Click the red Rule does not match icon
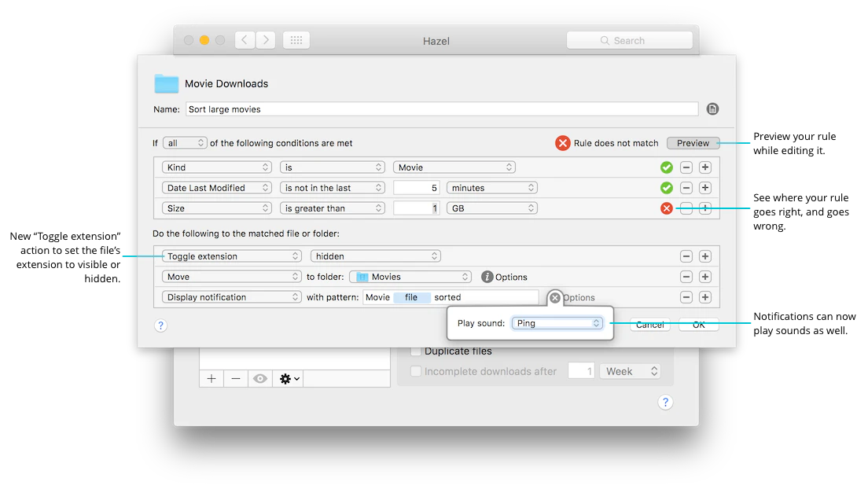Image resolution: width=868 pixels, height=489 pixels. [x=562, y=143]
